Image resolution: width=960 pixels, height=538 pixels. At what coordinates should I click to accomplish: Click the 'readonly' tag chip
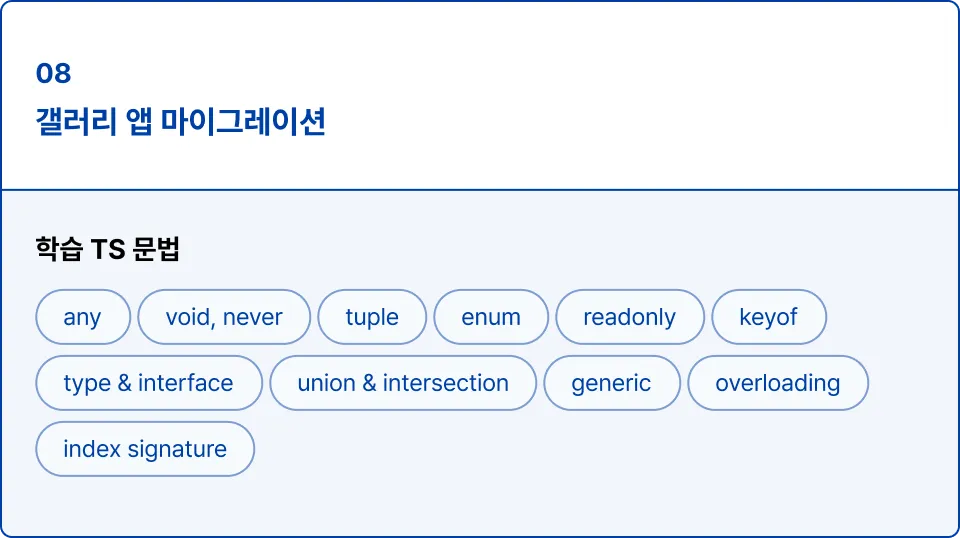629,317
